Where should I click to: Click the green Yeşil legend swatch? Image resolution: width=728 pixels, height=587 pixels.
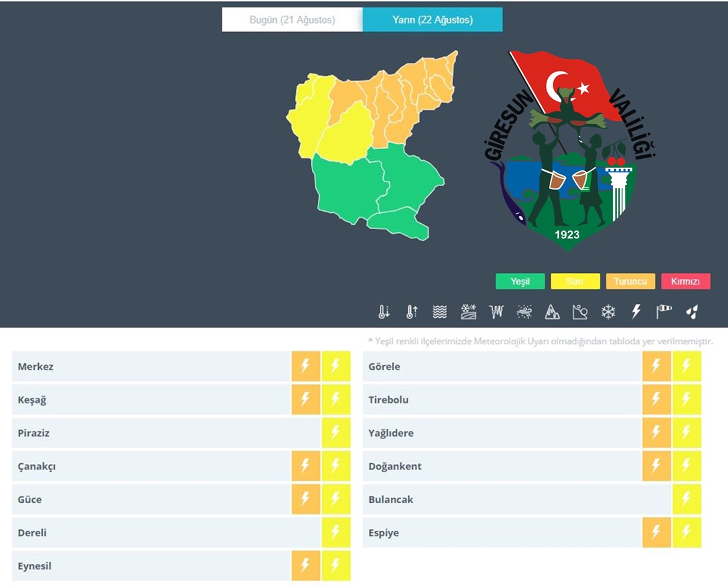pos(520,281)
